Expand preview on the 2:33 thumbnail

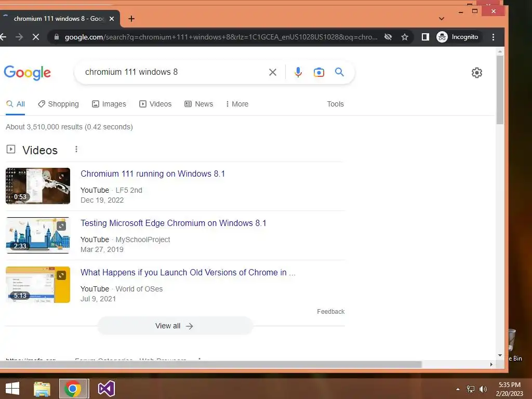[x=61, y=226]
